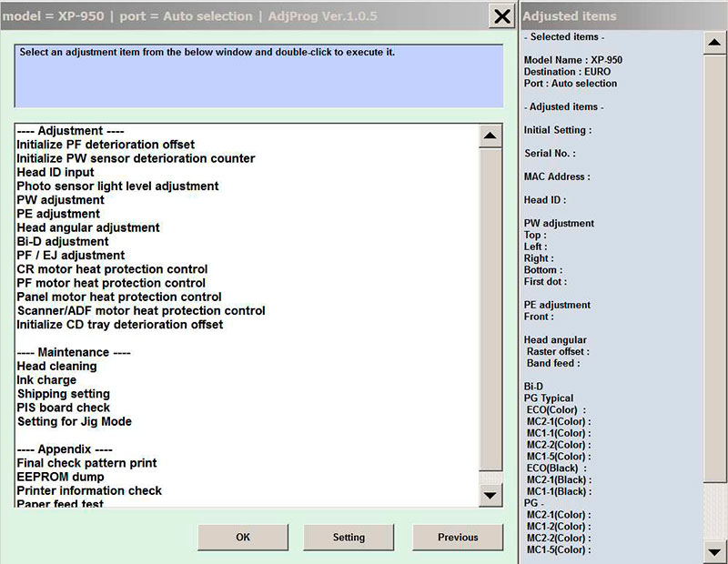Choose Final check pattern print
Viewport: 728px width, 564px height.
(x=86, y=463)
